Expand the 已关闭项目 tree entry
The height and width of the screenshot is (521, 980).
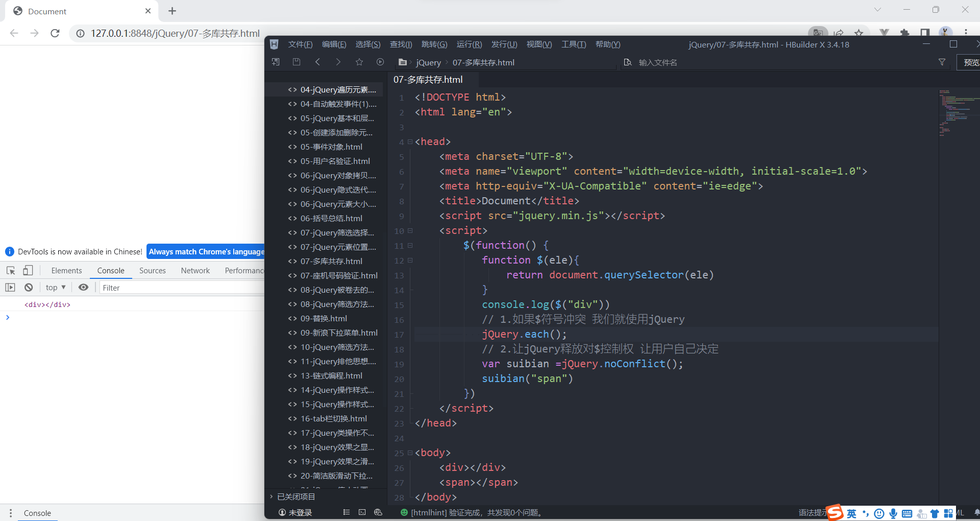point(295,496)
